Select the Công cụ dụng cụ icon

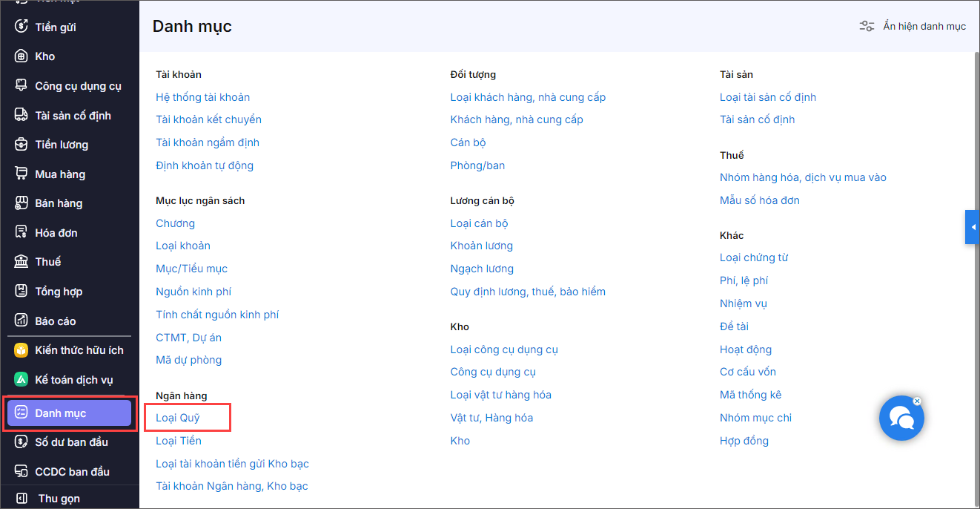pos(21,85)
